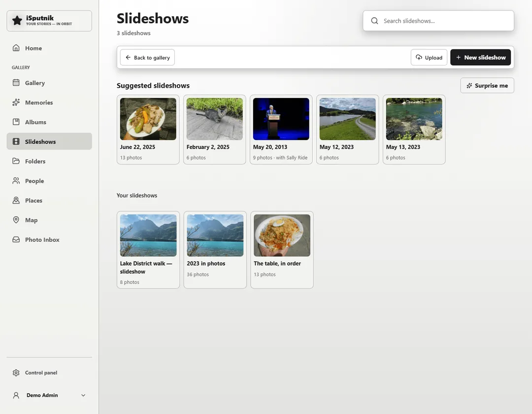532x414 pixels.
Task: Open the Places page
Action: pyautogui.click(x=49, y=200)
